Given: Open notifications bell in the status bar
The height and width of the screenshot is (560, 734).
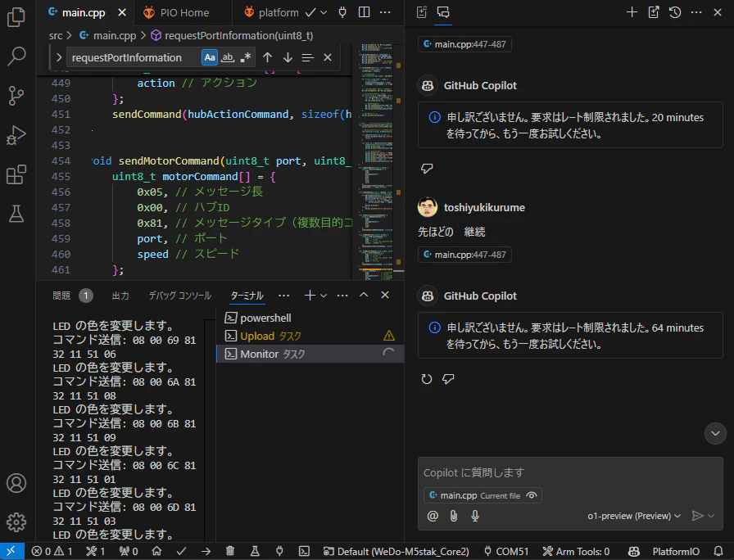Looking at the screenshot, I should point(718,551).
